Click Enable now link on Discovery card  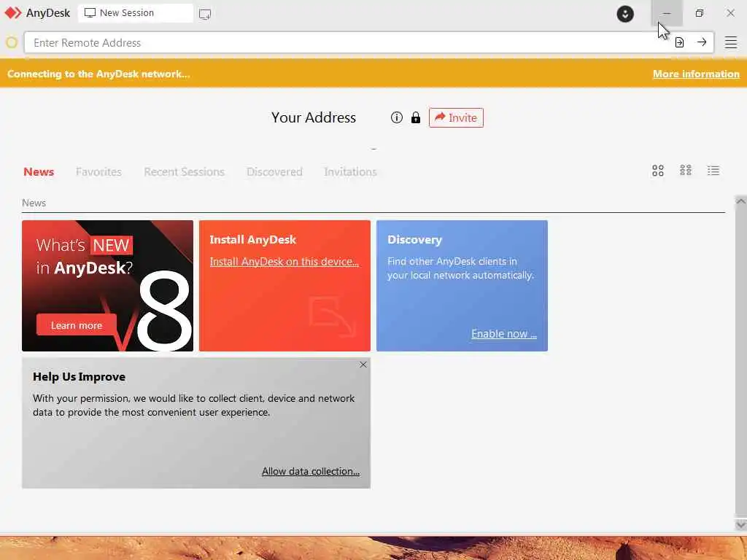point(504,334)
